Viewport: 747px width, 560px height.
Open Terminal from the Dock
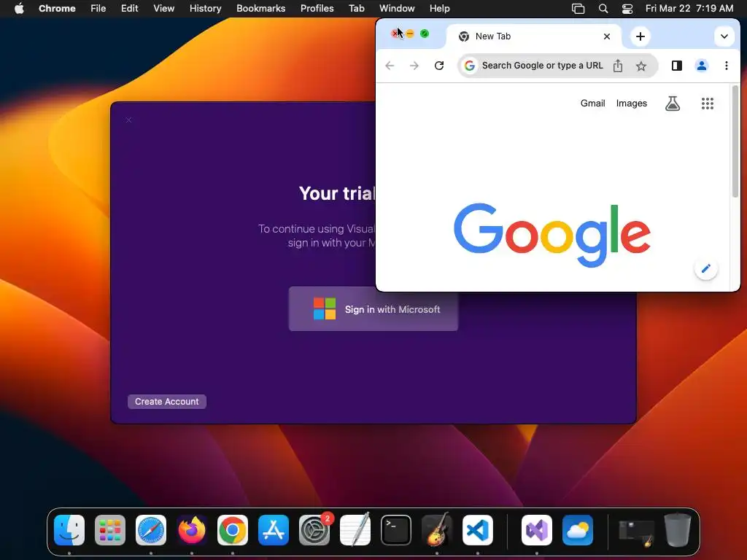[x=396, y=530]
